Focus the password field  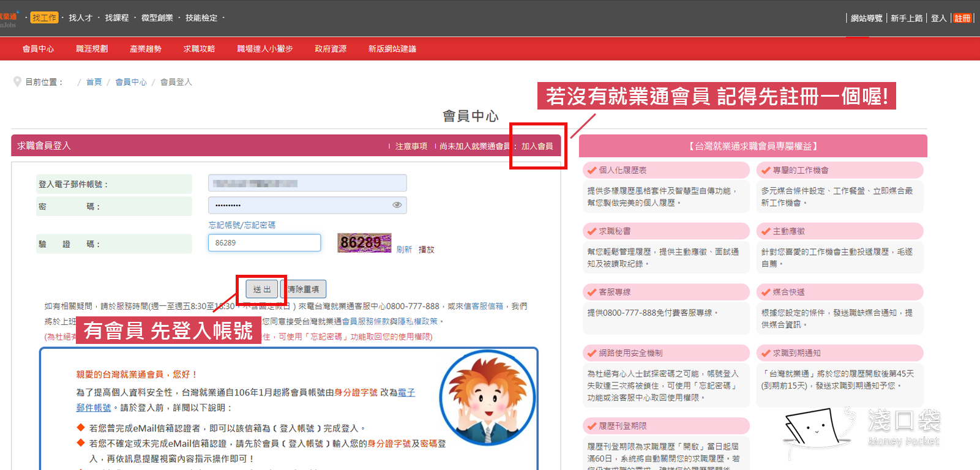307,205
